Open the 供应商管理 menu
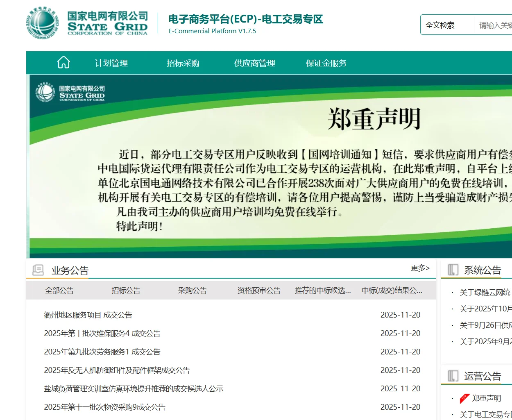 click(254, 63)
